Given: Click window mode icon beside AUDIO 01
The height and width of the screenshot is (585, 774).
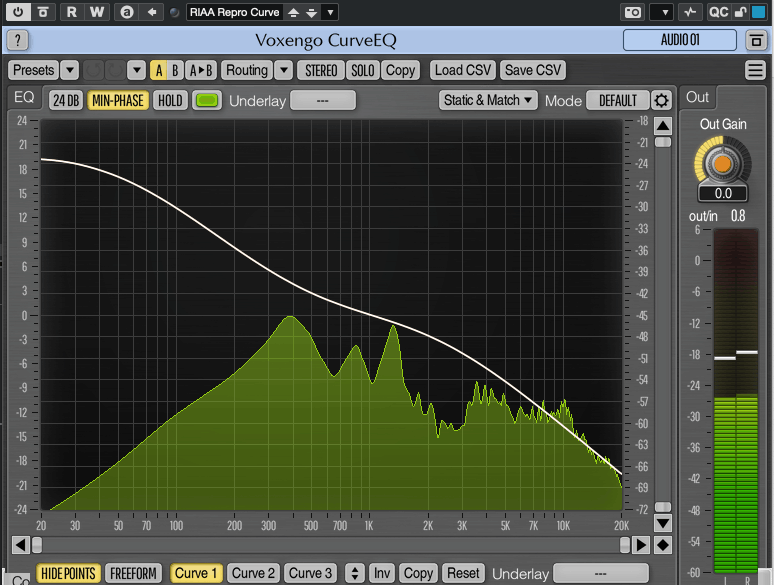Looking at the screenshot, I should tap(756, 40).
